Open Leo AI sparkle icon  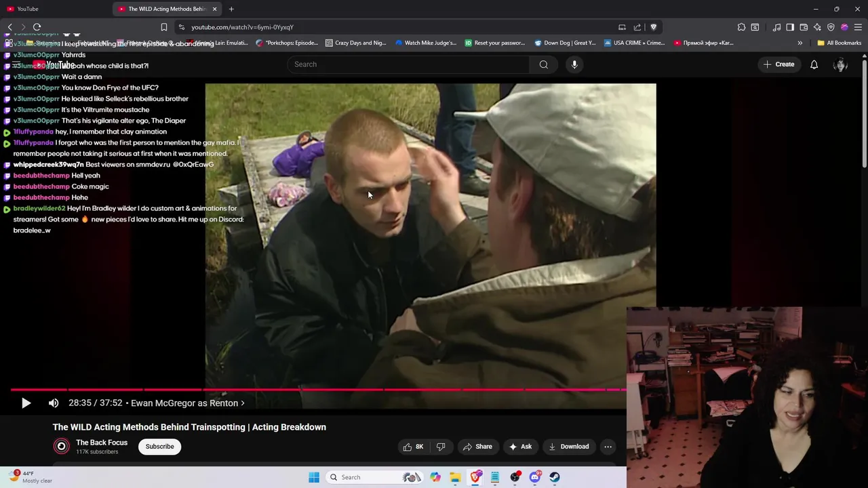[x=817, y=27]
